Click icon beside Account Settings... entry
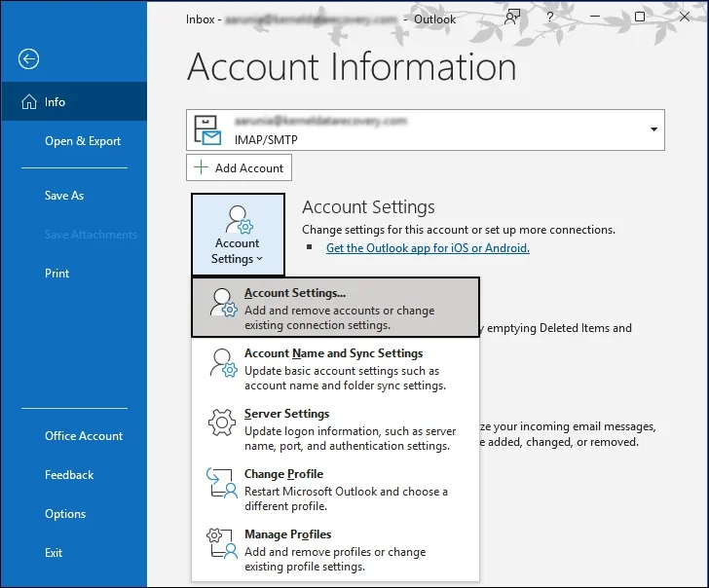This screenshot has height=588, width=709. coord(223,303)
